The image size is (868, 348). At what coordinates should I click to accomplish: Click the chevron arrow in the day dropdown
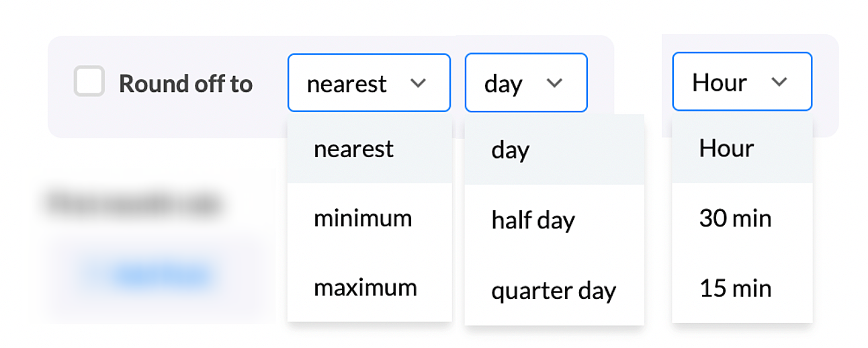click(554, 83)
